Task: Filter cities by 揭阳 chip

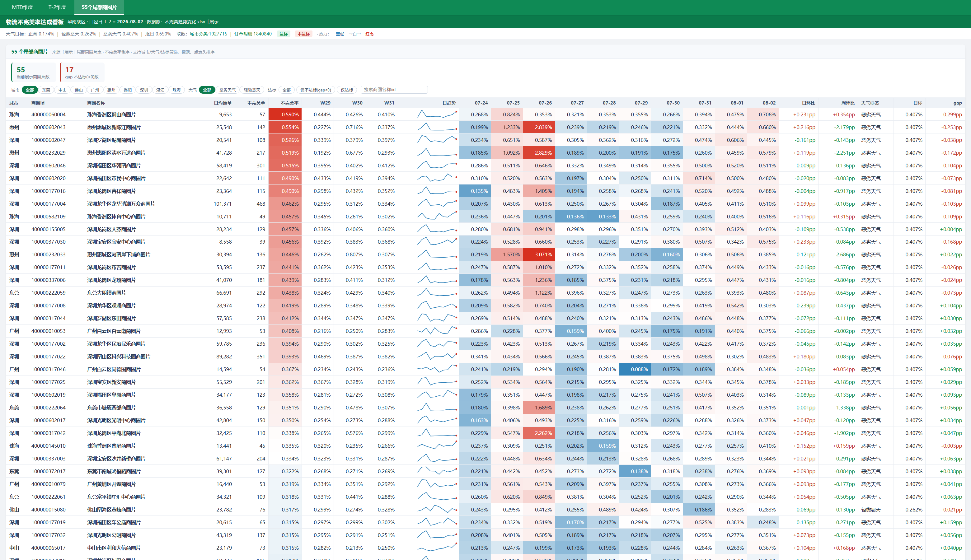Action: point(128,90)
